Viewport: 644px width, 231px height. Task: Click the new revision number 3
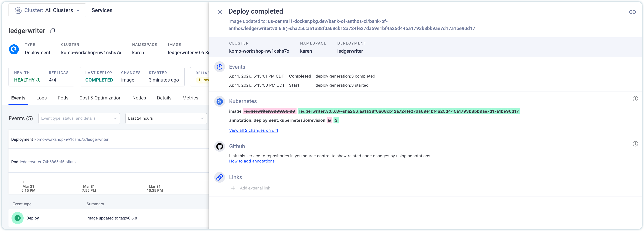point(336,120)
